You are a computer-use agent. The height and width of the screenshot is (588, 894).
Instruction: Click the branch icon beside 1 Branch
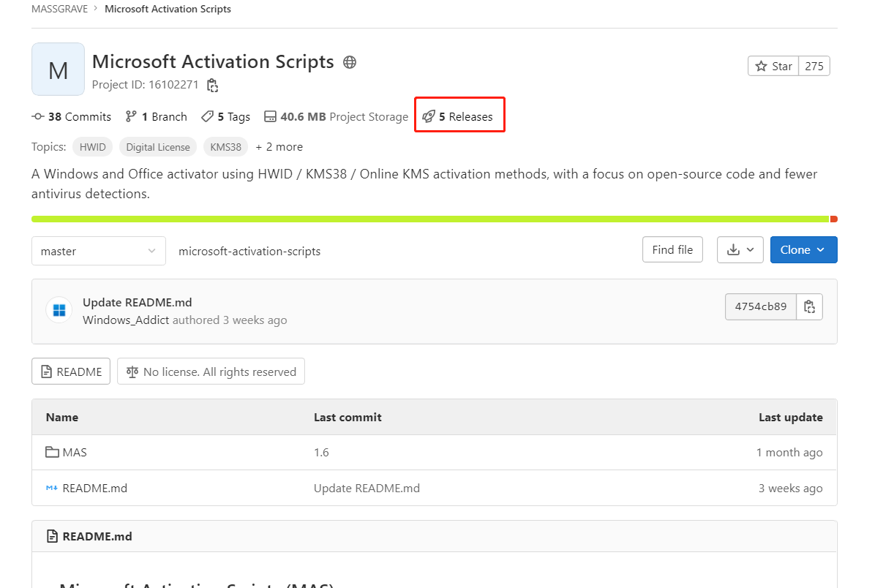[131, 116]
